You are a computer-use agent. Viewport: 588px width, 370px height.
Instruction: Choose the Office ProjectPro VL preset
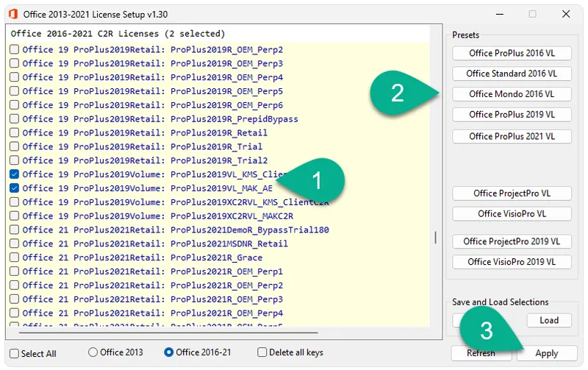(x=512, y=193)
